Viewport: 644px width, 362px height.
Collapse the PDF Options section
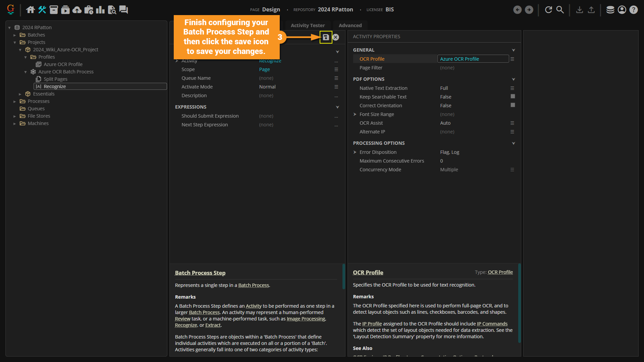(x=513, y=79)
